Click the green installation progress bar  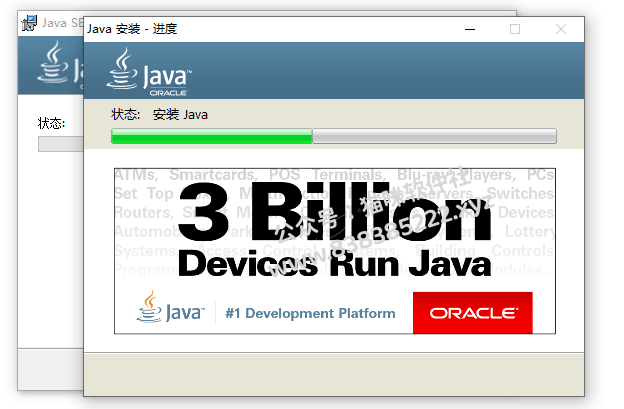tap(334, 136)
